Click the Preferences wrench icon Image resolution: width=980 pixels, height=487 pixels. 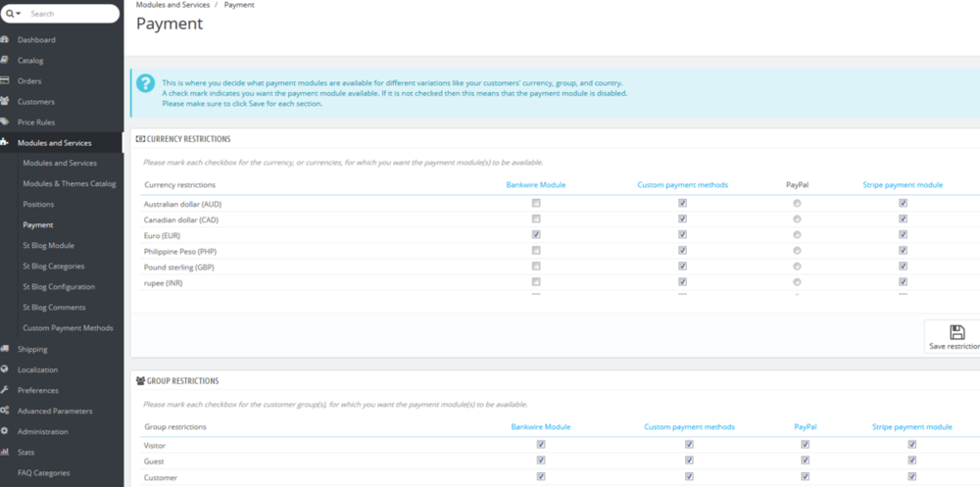tap(6, 390)
